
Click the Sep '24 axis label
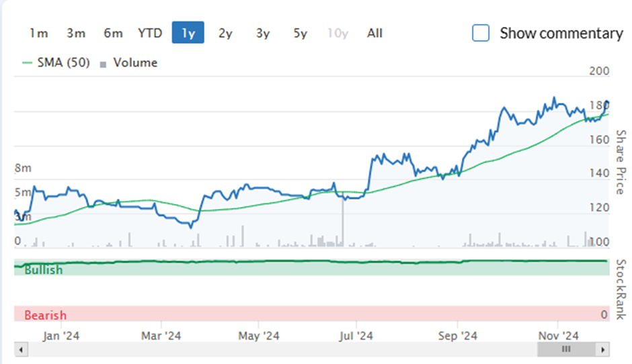click(457, 336)
